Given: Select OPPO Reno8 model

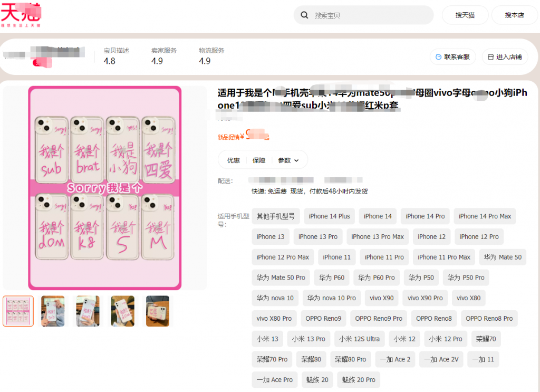Looking at the screenshot, I should pyautogui.click(x=434, y=319).
